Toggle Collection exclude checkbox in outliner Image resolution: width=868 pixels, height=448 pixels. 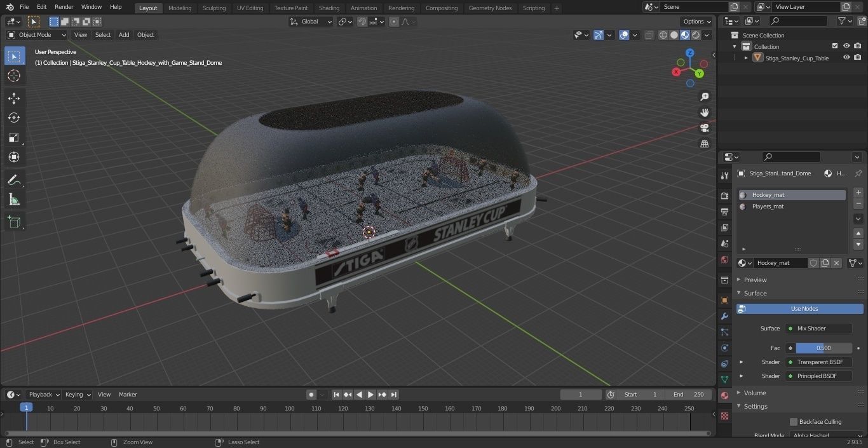tap(835, 46)
